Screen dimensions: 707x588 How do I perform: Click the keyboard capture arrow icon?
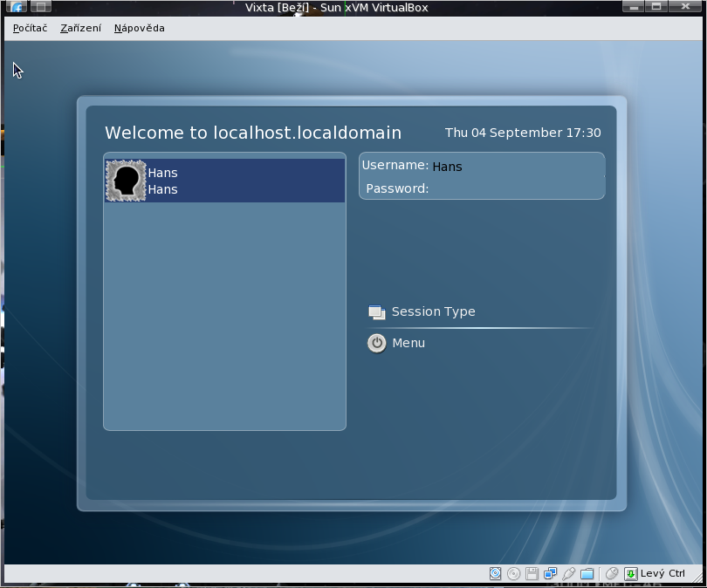(x=631, y=573)
